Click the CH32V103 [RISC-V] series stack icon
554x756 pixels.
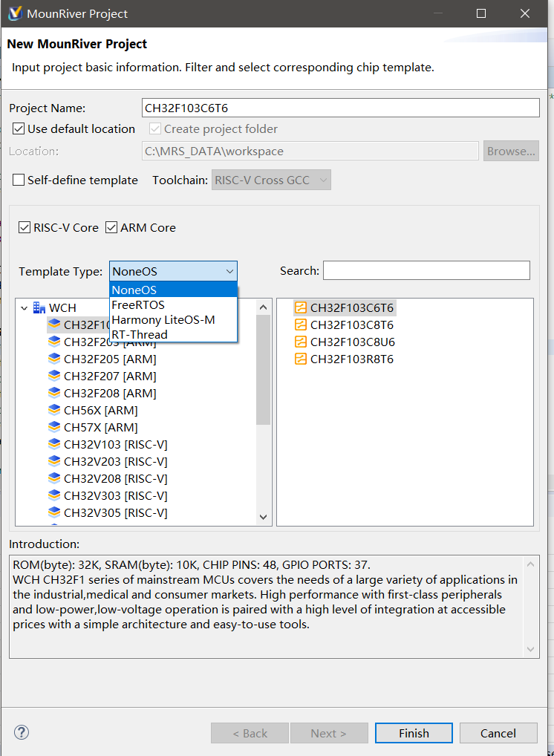coord(54,444)
